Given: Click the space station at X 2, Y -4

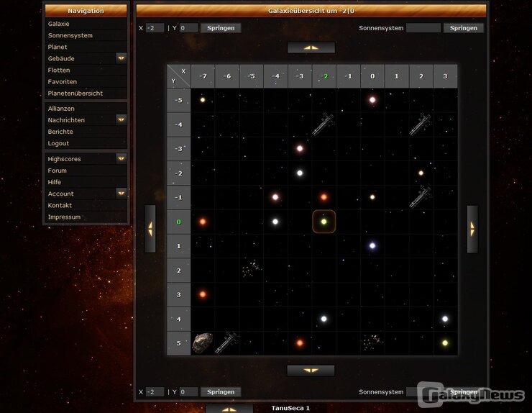Looking at the screenshot, I should coord(421,124).
